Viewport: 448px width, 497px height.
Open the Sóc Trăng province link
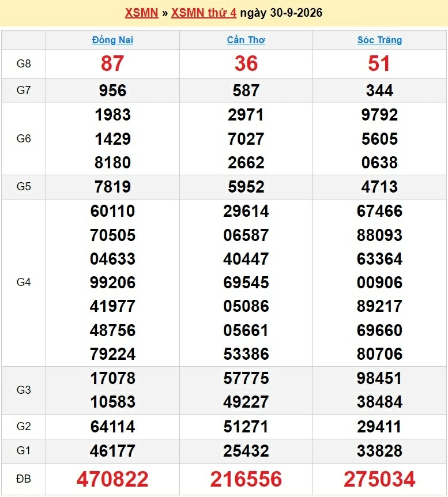[379, 40]
